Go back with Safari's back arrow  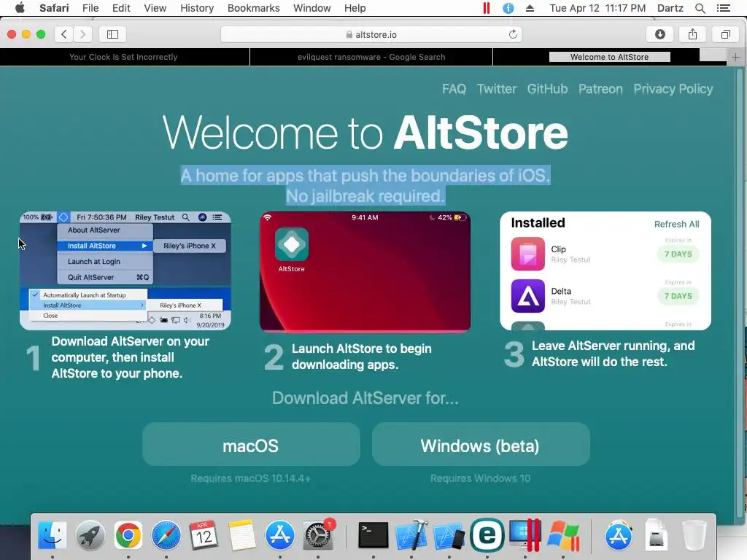64,34
